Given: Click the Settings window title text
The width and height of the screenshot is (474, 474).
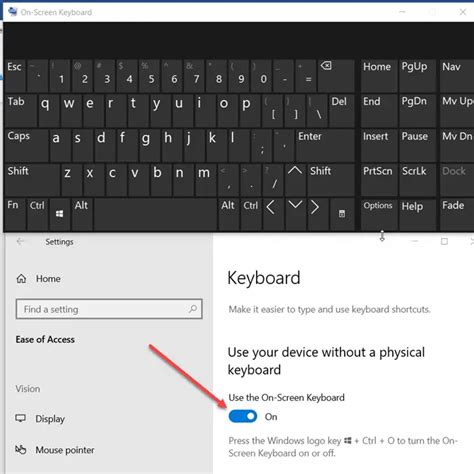Looking at the screenshot, I should [x=59, y=242].
